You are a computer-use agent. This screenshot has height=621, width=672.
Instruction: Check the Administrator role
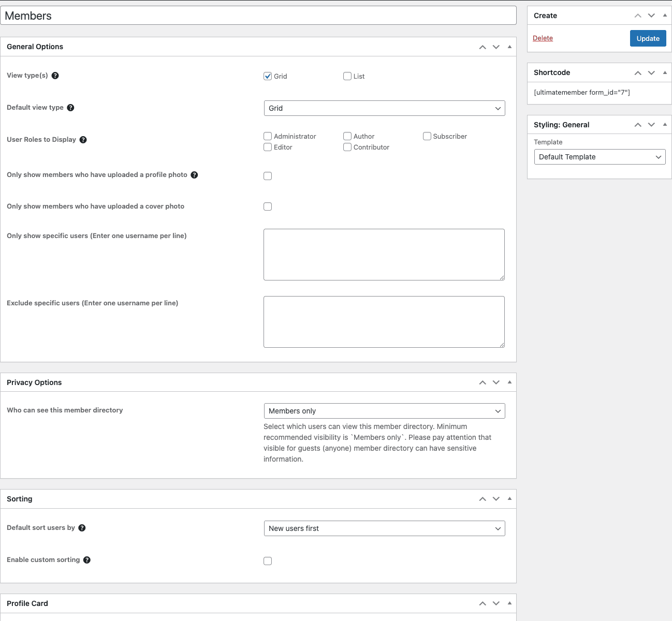(268, 136)
